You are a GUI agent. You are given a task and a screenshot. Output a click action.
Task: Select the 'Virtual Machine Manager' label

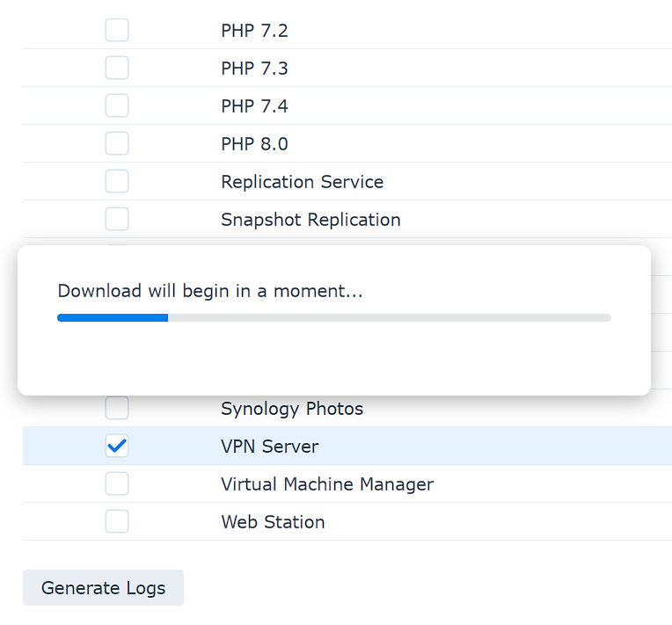pos(327,484)
